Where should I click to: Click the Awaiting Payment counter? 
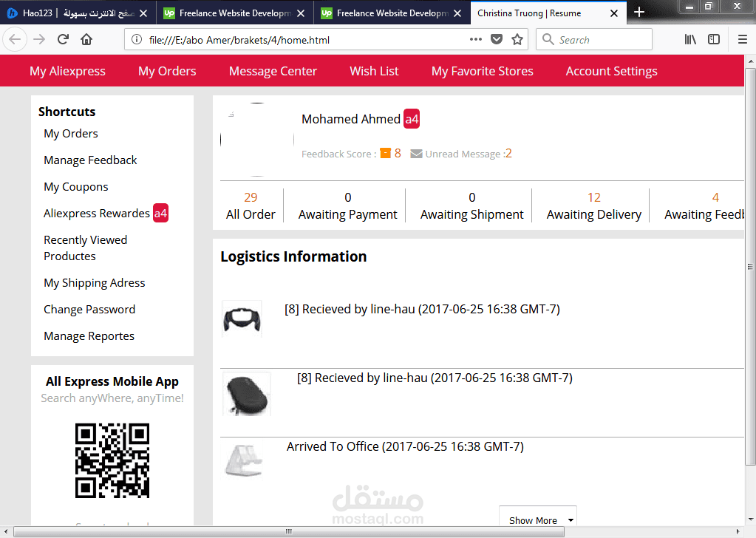click(347, 206)
